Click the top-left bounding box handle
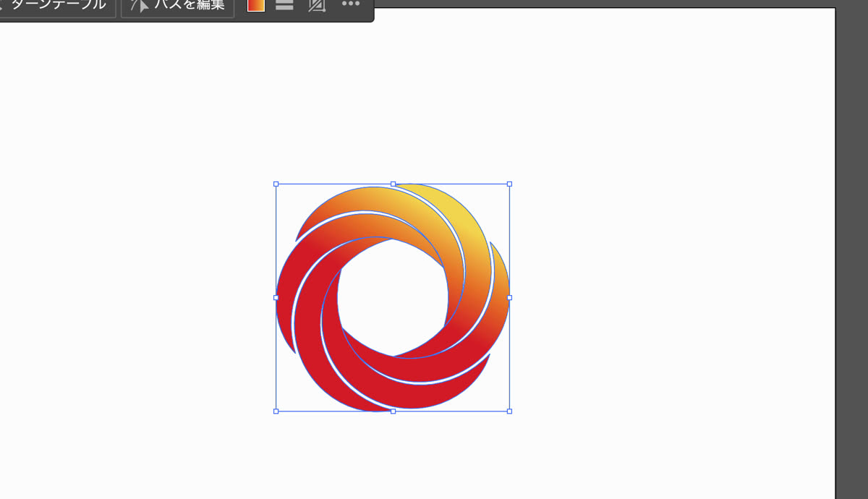This screenshot has height=499, width=868. click(x=276, y=184)
